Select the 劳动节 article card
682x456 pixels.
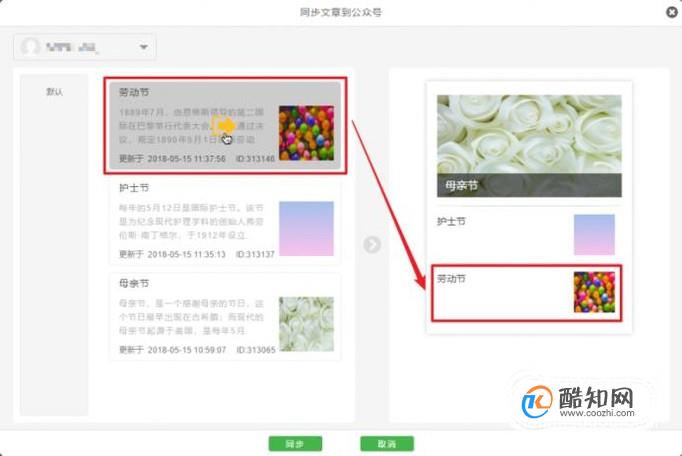[x=225, y=125]
